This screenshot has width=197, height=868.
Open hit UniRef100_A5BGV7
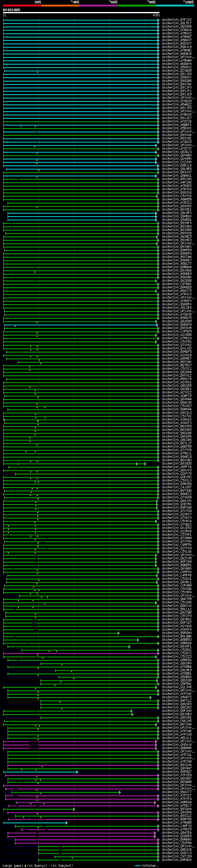click(x=176, y=40)
